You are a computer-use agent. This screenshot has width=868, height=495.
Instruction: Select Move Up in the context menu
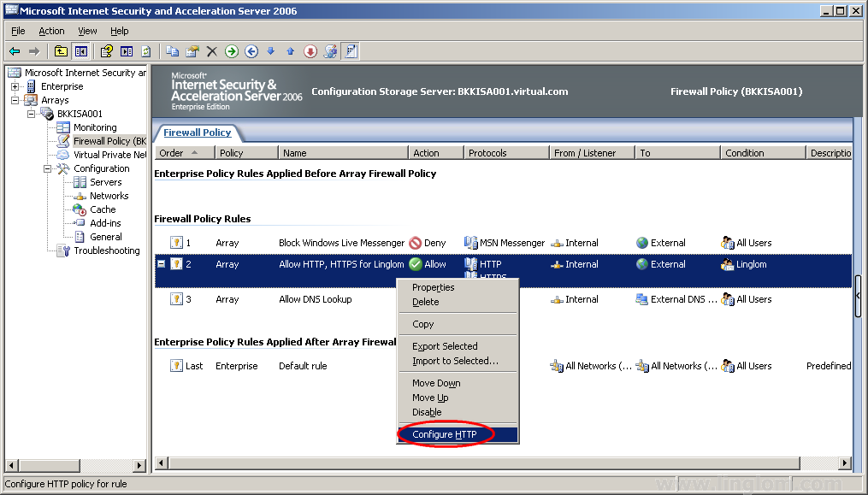458,398
